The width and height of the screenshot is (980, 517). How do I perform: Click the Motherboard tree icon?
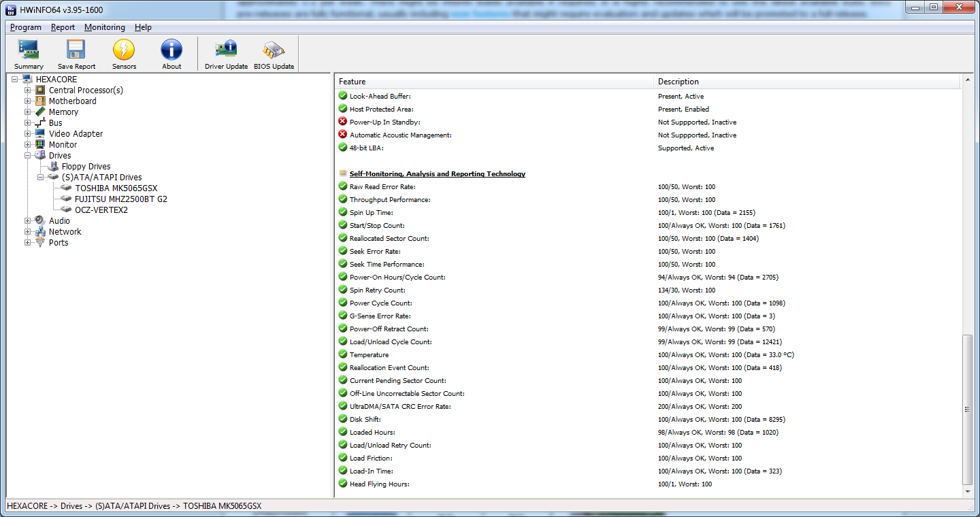(40, 101)
